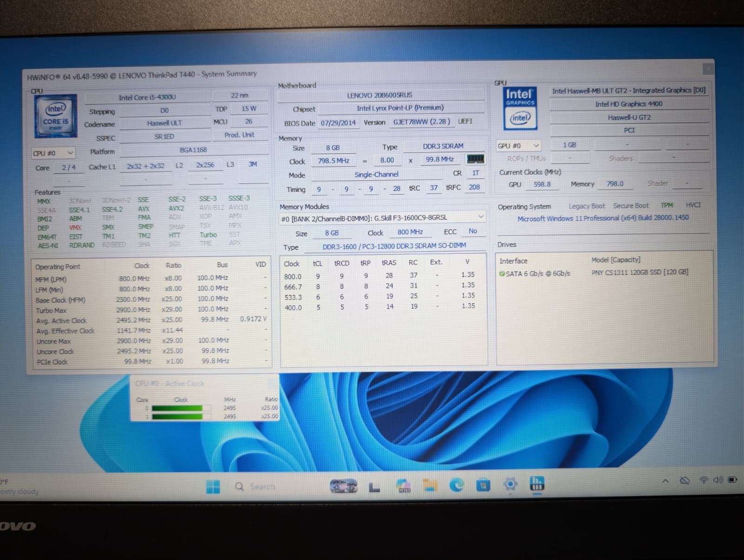The width and height of the screenshot is (744, 560).
Task: Click the 22 nm process value
Action: 239,95
